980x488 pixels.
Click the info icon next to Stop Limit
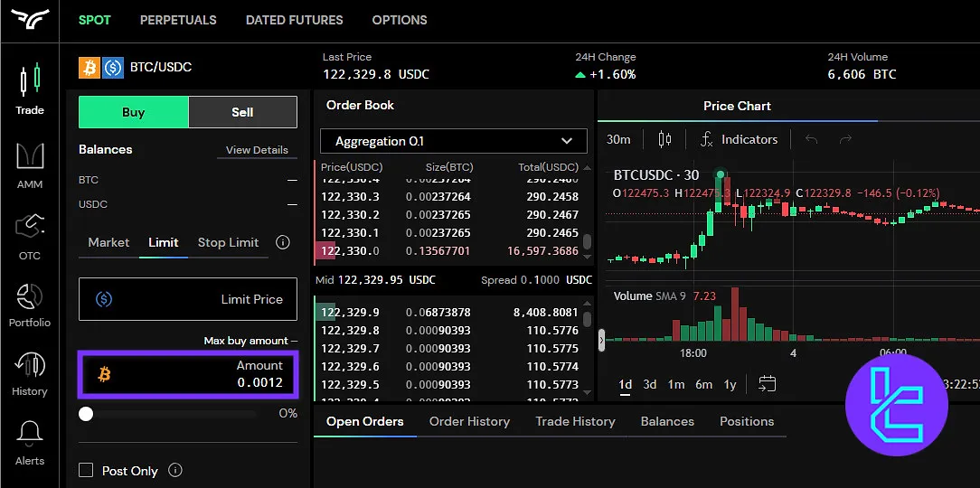[282, 242]
